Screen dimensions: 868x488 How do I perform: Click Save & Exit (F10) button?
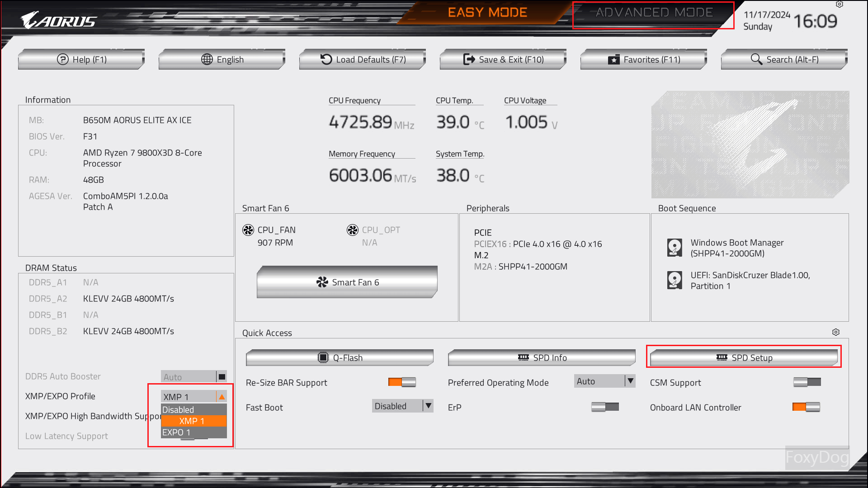point(503,60)
